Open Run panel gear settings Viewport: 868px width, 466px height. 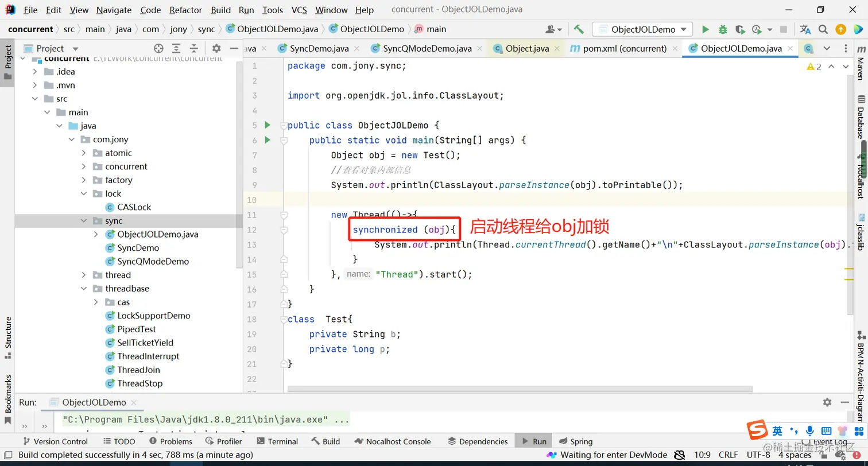pyautogui.click(x=827, y=402)
